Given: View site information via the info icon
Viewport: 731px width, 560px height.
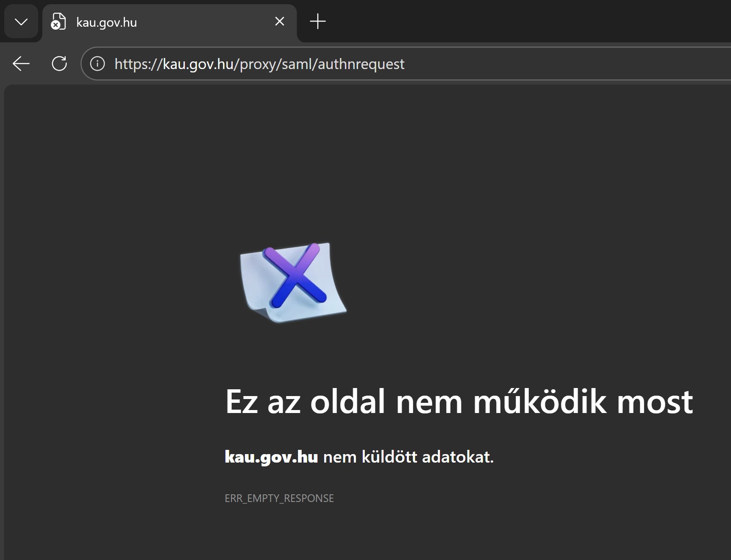Looking at the screenshot, I should (97, 64).
